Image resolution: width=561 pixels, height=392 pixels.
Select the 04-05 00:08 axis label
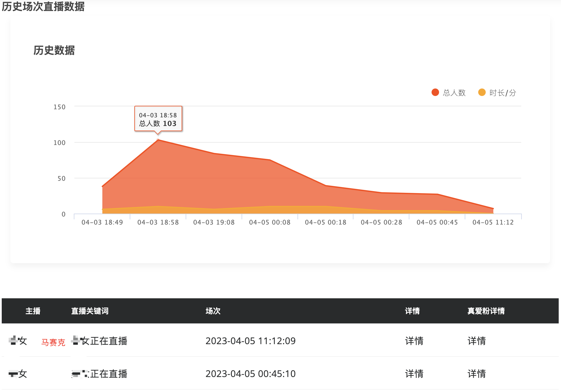click(x=270, y=222)
